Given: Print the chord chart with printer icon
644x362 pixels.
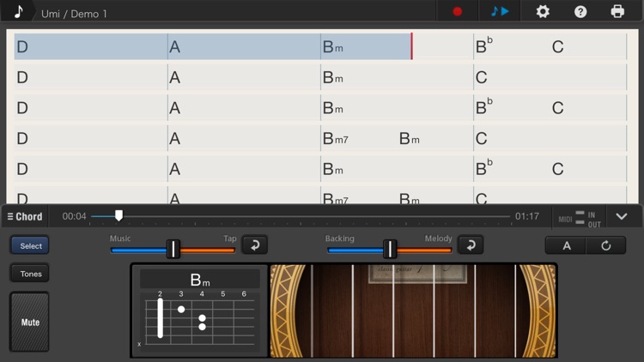Looking at the screenshot, I should tap(617, 11).
